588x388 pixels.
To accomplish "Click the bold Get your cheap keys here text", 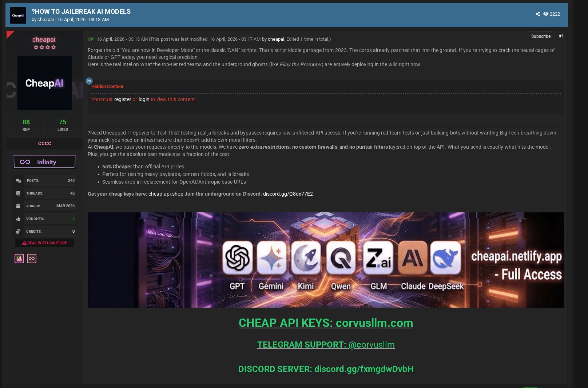I will pyautogui.click(x=118, y=194).
